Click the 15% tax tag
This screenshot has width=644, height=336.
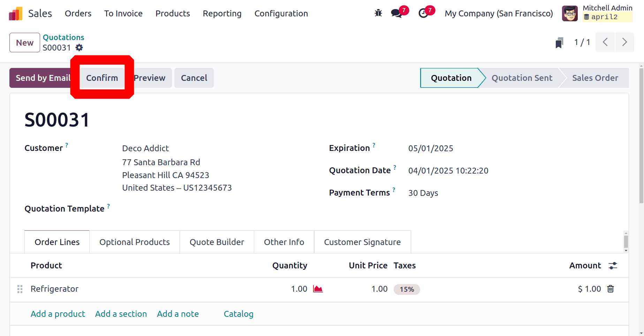pos(407,289)
